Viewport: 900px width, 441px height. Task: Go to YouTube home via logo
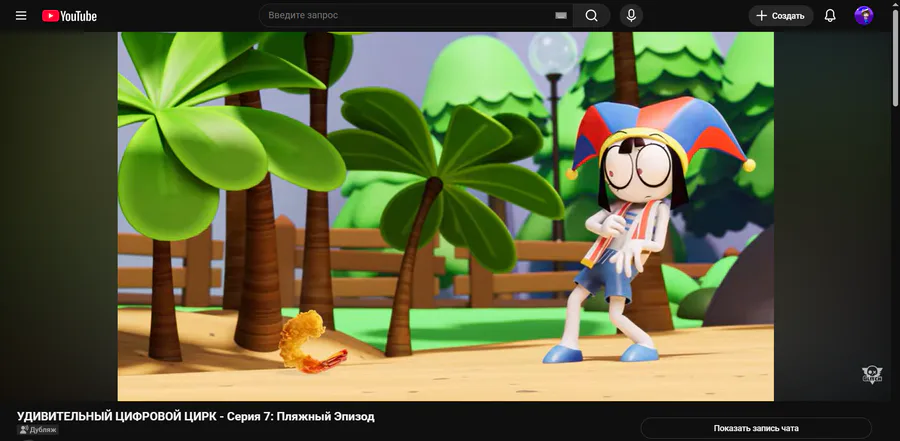point(69,16)
